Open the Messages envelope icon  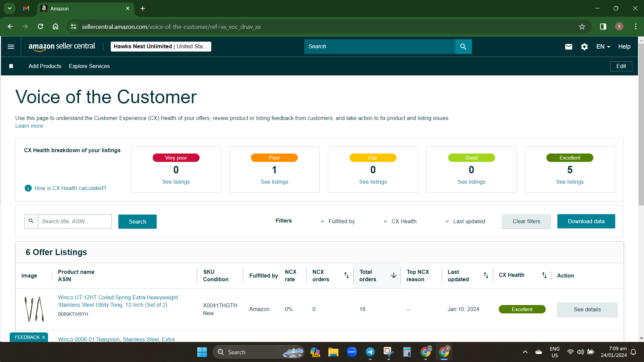click(x=569, y=47)
